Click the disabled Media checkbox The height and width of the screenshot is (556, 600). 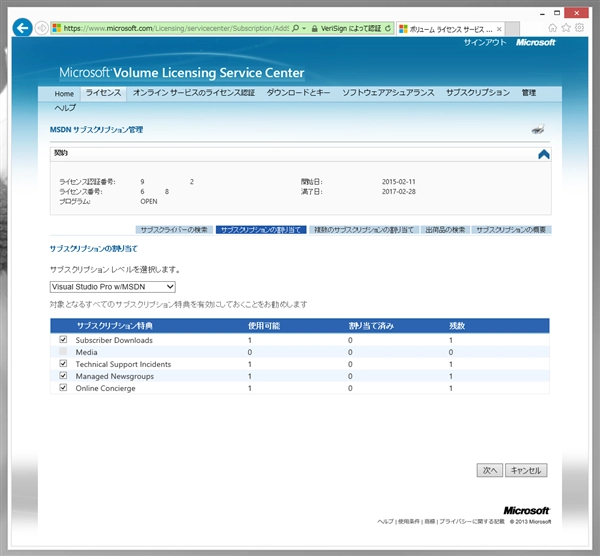(63, 351)
